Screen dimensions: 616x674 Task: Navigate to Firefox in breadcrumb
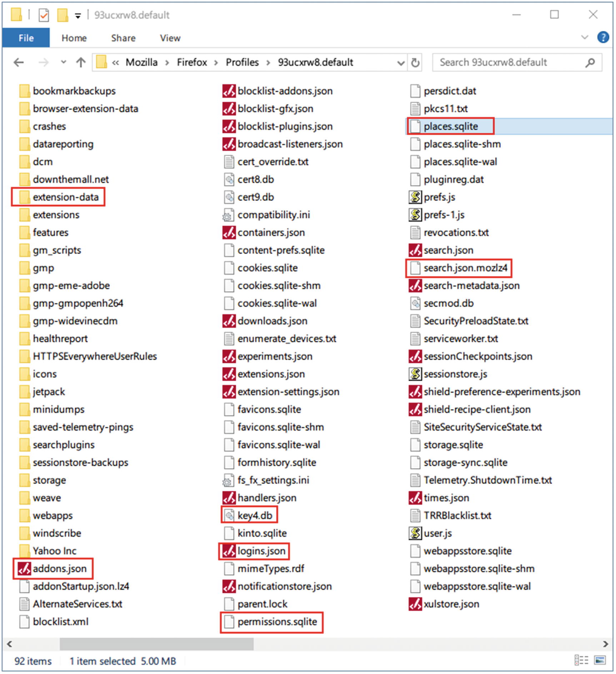pyautogui.click(x=192, y=62)
